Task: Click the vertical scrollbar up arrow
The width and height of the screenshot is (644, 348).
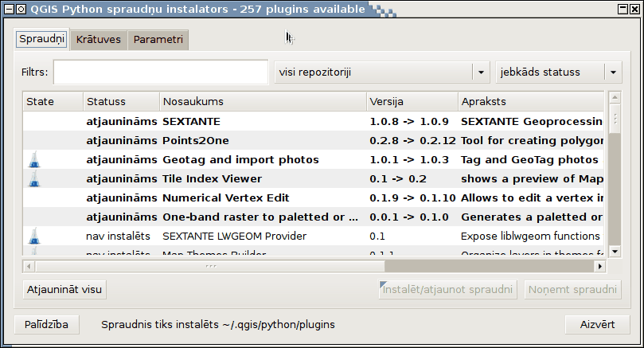Action: [615, 98]
